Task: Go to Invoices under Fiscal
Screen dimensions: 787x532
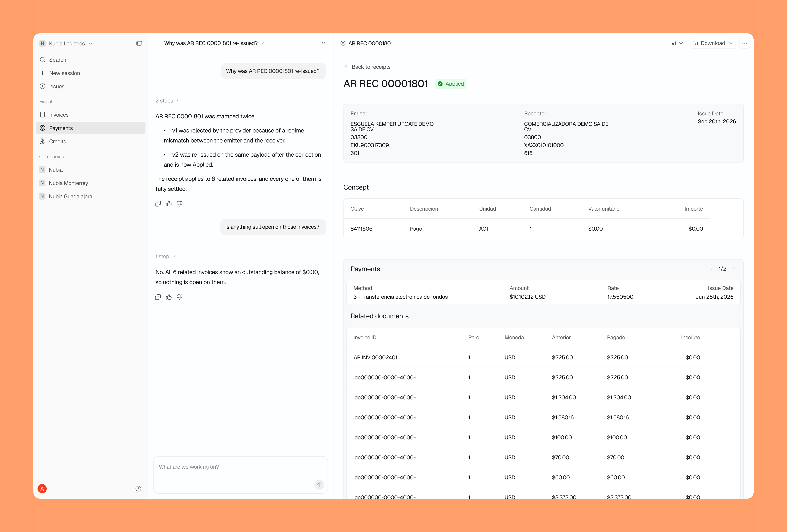Action: pos(90,115)
